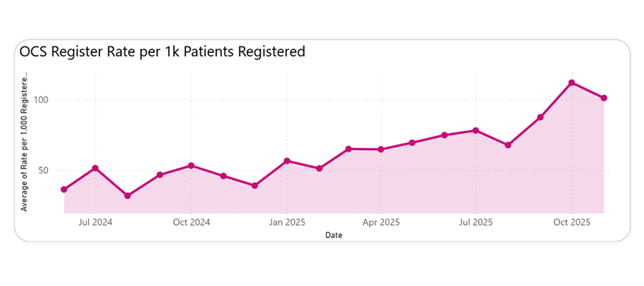This screenshot has height=286, width=644.
Task: Select the August 2024 low data point
Action: (127, 196)
